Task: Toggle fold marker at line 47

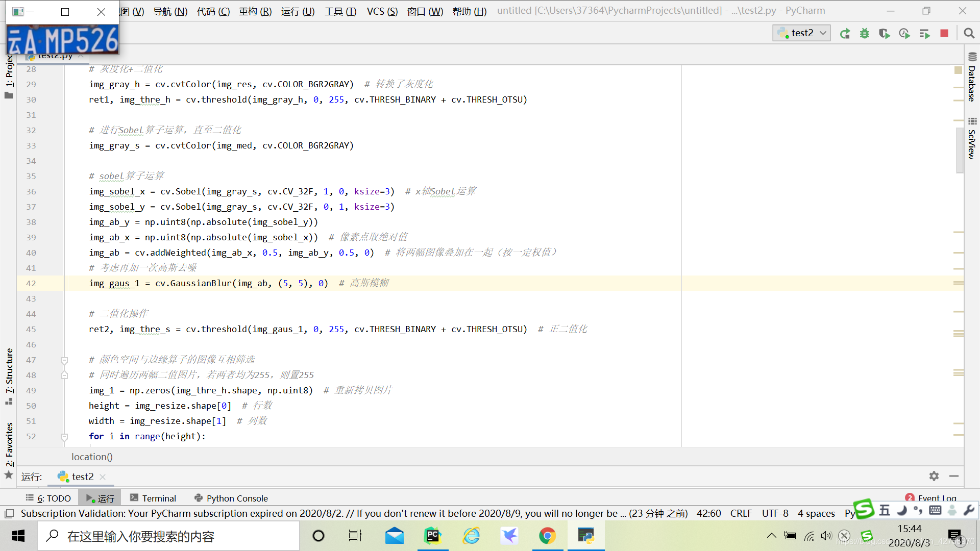Action: point(65,360)
